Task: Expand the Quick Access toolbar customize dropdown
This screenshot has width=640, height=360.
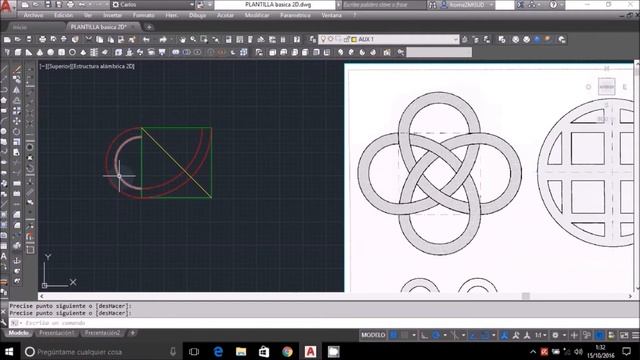Action: [x=211, y=5]
